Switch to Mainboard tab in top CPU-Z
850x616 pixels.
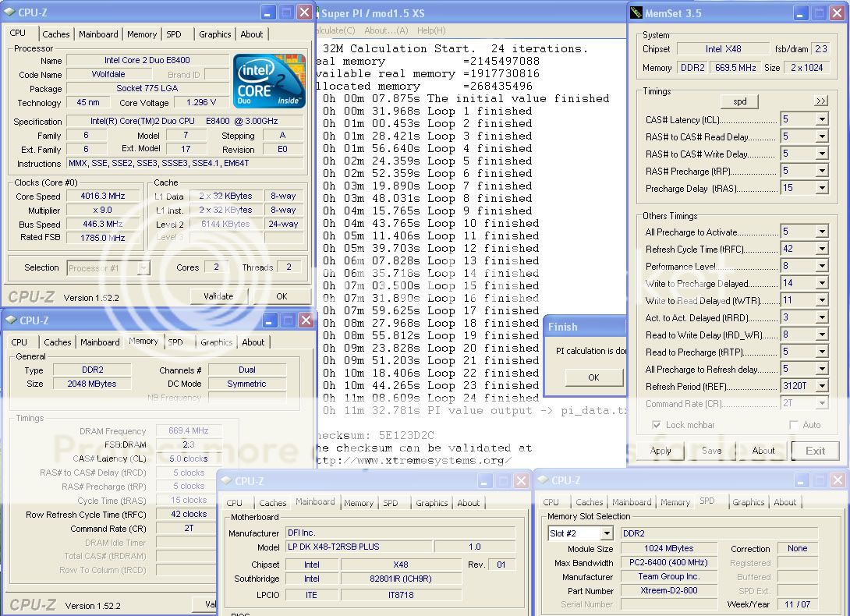coord(98,34)
